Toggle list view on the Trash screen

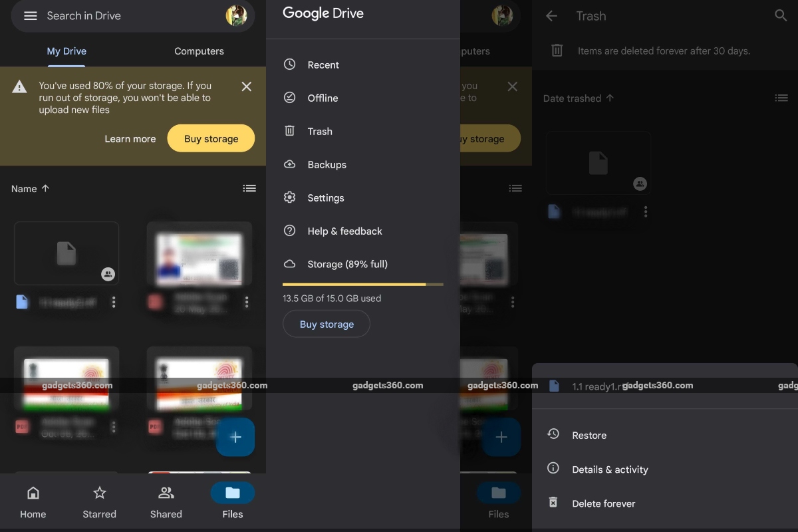pos(781,98)
